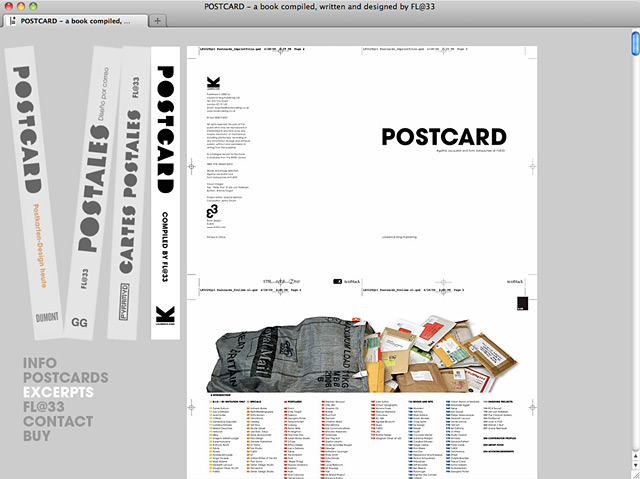Click the Laurence King K logo on spine
640x479 pixels.
(x=165, y=315)
